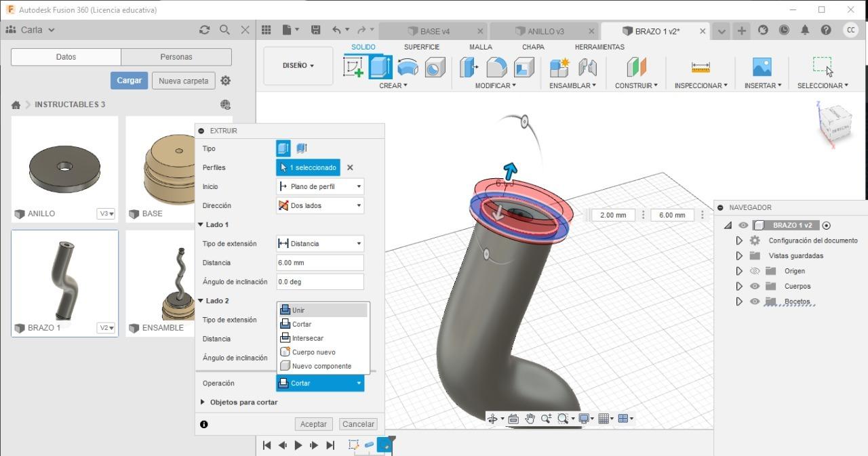Open data panel settings gear
868x456 pixels.
(226, 81)
